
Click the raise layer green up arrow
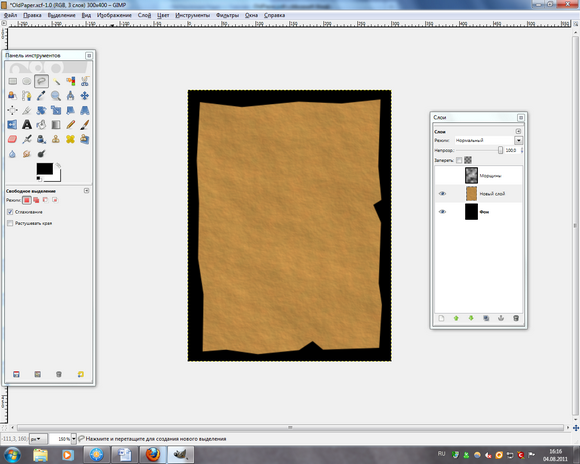click(456, 318)
